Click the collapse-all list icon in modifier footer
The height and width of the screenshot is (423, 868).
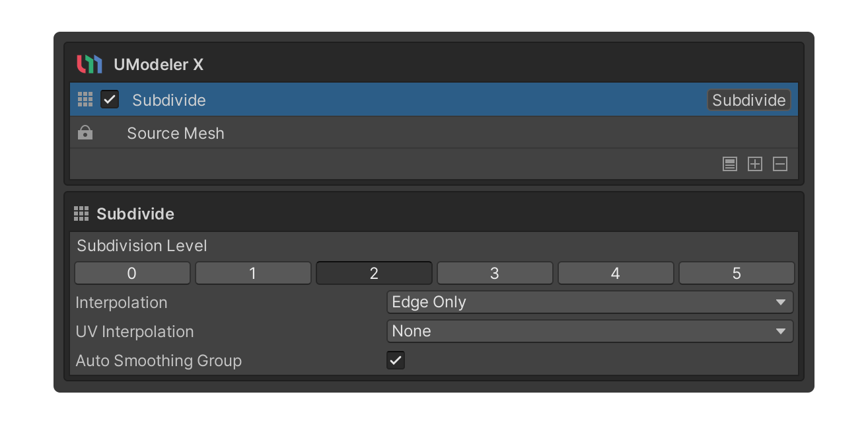pos(729,165)
